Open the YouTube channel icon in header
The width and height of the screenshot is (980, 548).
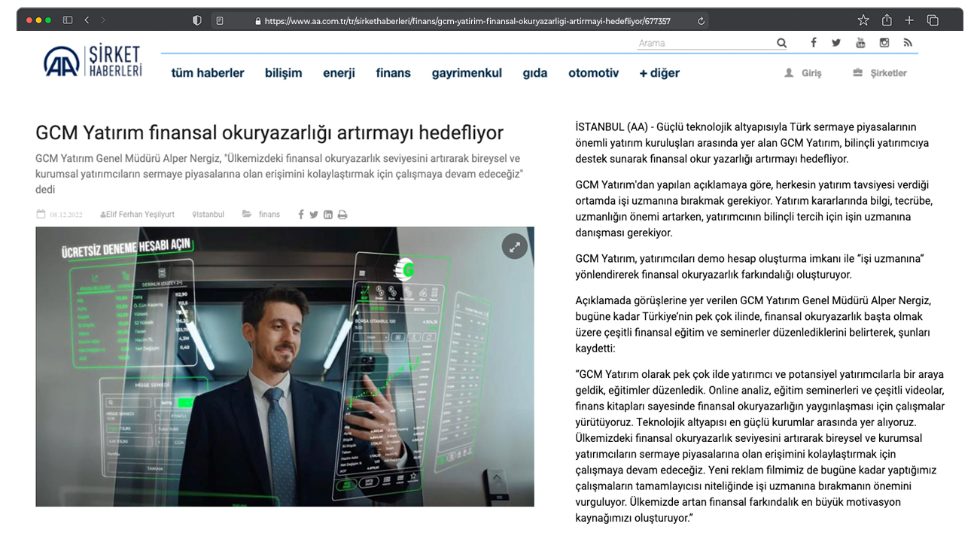tap(860, 43)
